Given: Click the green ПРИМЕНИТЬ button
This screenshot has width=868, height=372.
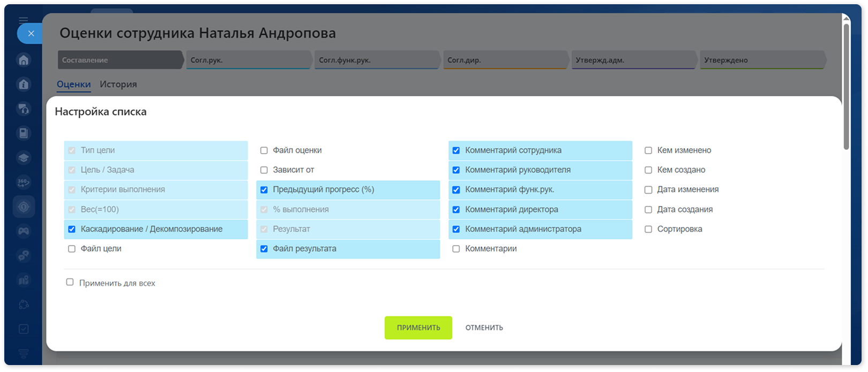Looking at the screenshot, I should [418, 328].
